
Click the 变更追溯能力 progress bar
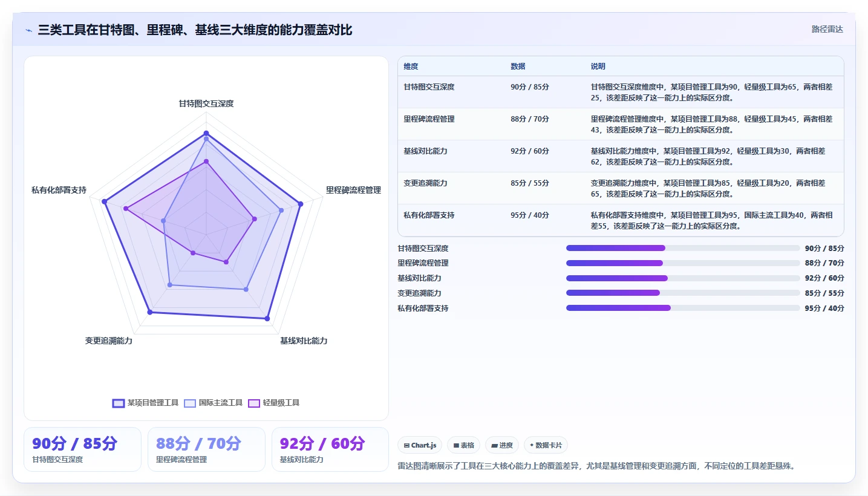click(x=683, y=293)
